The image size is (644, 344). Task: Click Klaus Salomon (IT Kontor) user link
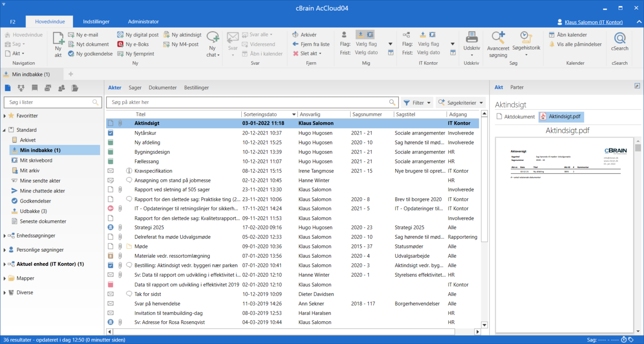[594, 22]
